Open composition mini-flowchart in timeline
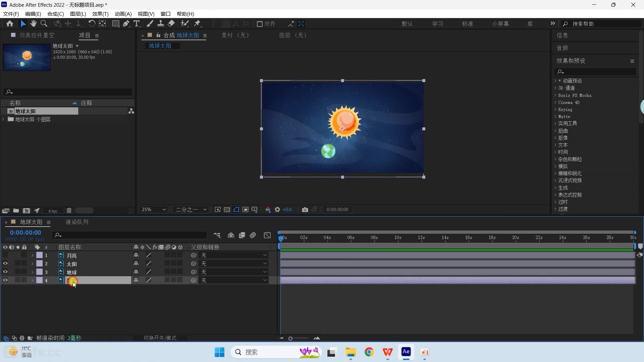The height and width of the screenshot is (362, 644). pyautogui.click(x=217, y=235)
